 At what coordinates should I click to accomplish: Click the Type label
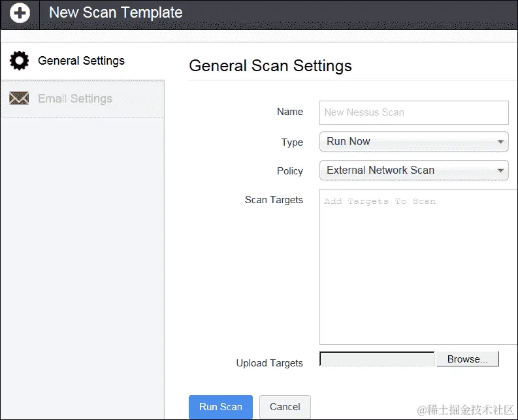[292, 142]
